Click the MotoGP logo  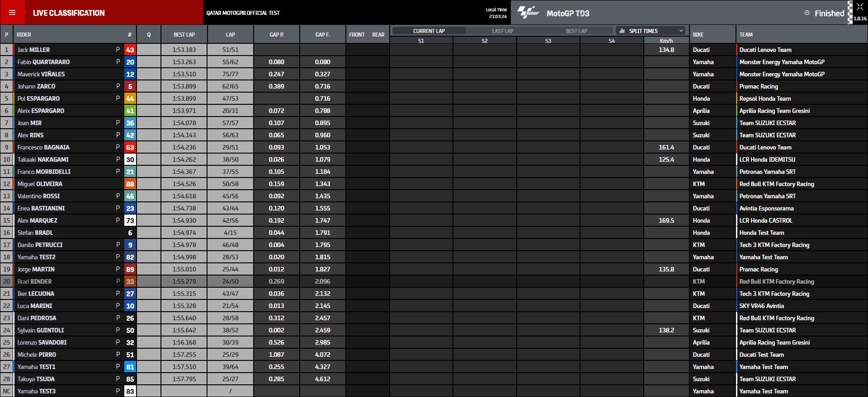click(x=528, y=13)
